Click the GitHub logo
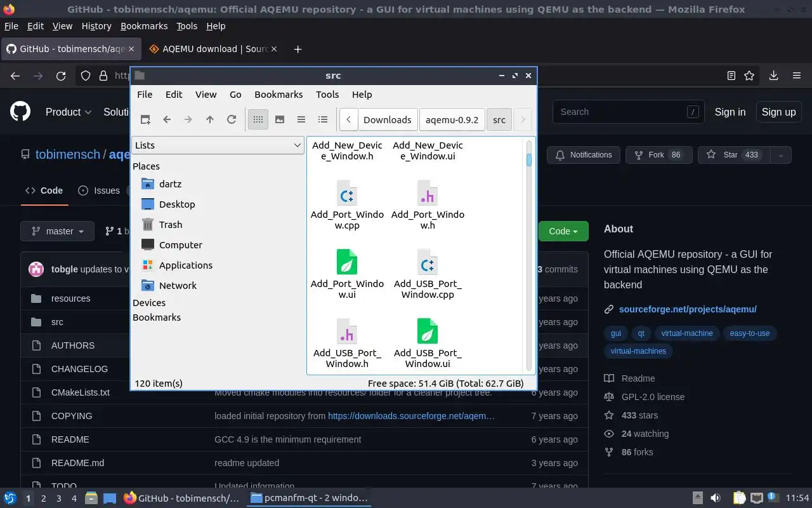 [x=20, y=112]
